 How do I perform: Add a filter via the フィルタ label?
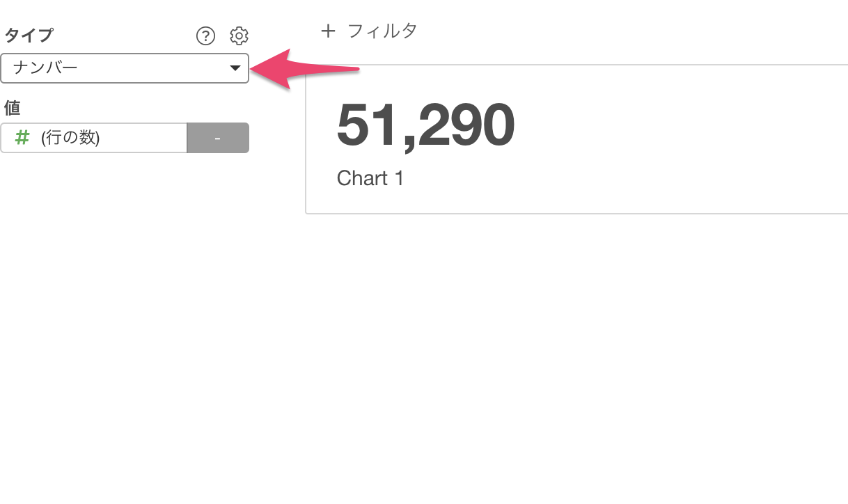382,31
